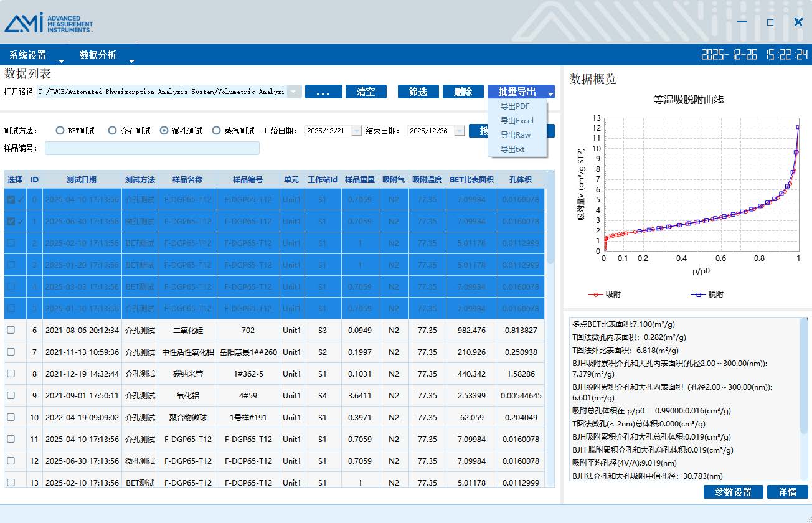Select the BET测试 radio button
Viewport: 812px width, 523px height.
(x=60, y=131)
